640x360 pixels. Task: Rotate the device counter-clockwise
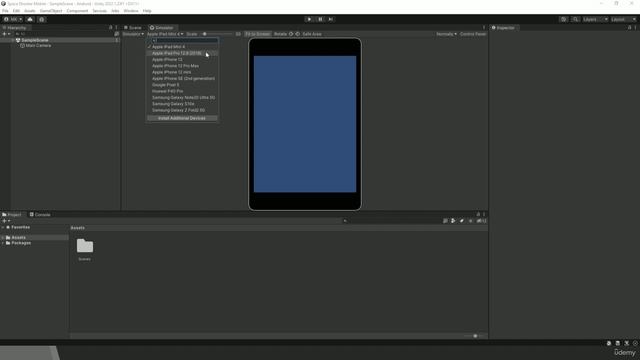[x=298, y=34]
